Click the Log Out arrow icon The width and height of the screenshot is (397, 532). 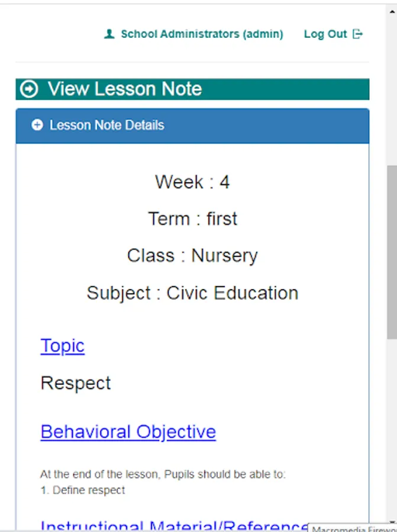(357, 34)
